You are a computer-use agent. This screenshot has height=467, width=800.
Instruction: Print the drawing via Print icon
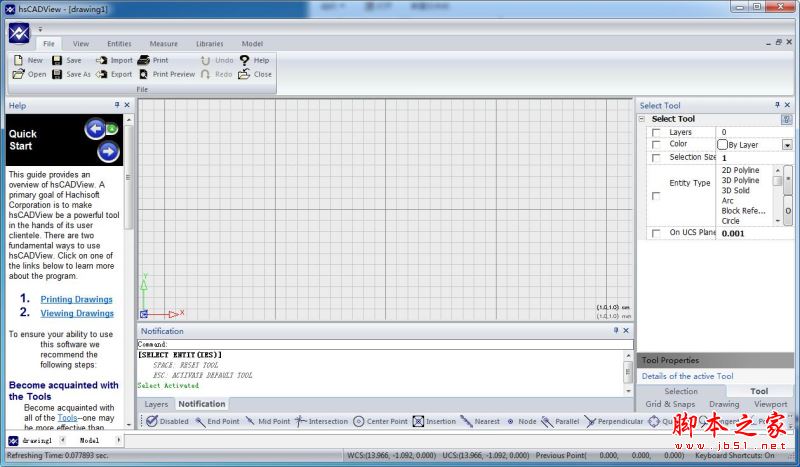tap(144, 60)
